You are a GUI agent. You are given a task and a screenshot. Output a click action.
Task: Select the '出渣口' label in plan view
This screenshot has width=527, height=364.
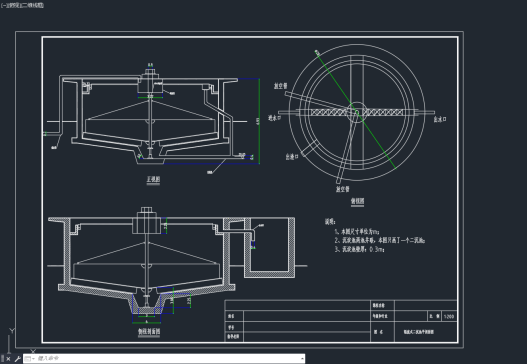[292, 157]
